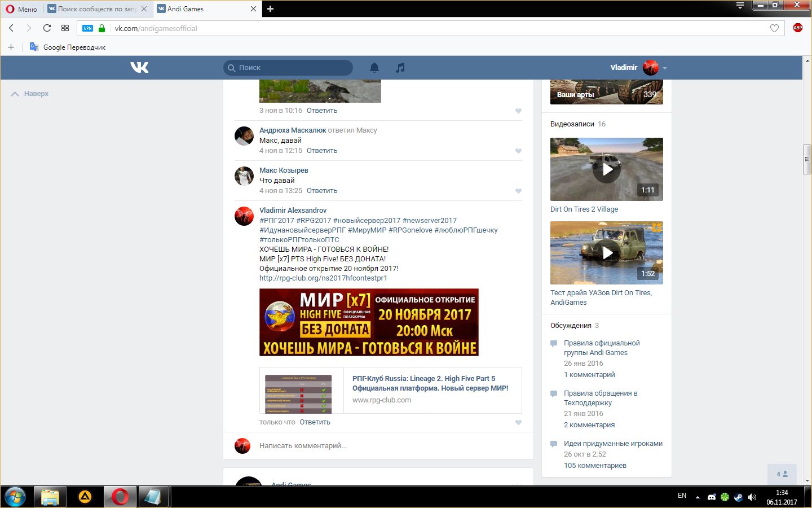Reply to comment from 3 ноя в 10:16
Screen dimensions: 812x508
(322, 111)
